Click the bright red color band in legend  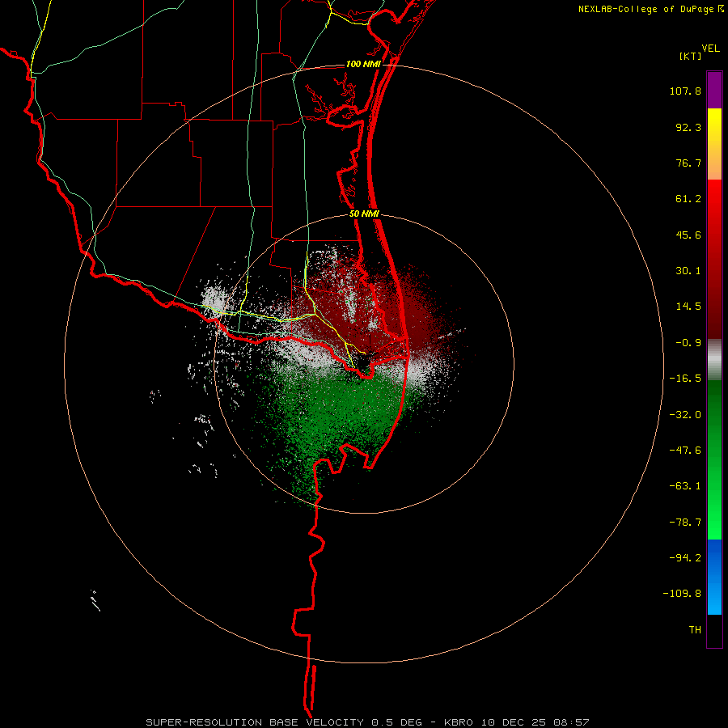(x=714, y=259)
